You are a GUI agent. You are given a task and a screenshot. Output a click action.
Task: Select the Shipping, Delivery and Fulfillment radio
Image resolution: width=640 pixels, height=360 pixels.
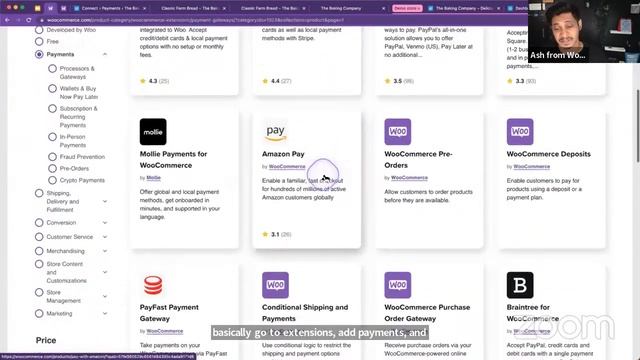[39, 193]
